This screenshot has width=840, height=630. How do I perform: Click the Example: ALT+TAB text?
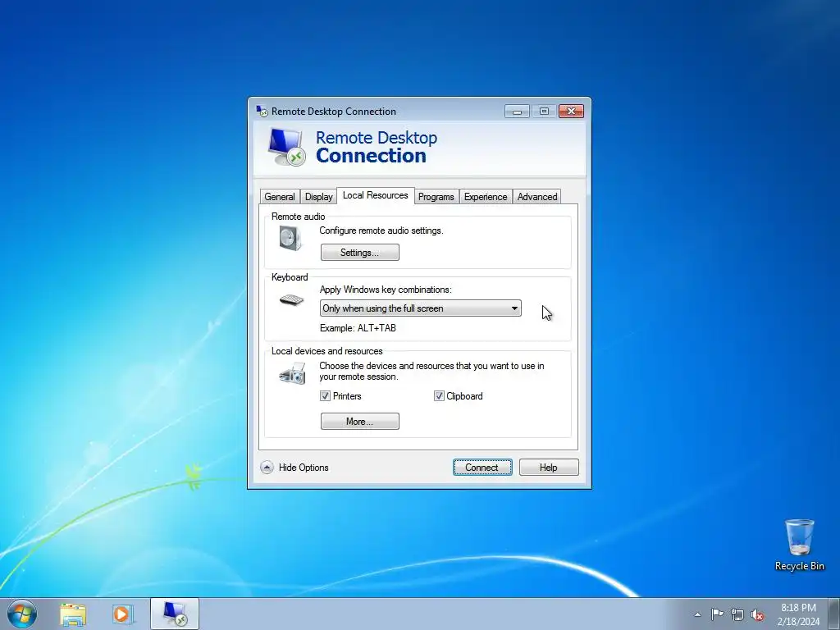pos(358,328)
